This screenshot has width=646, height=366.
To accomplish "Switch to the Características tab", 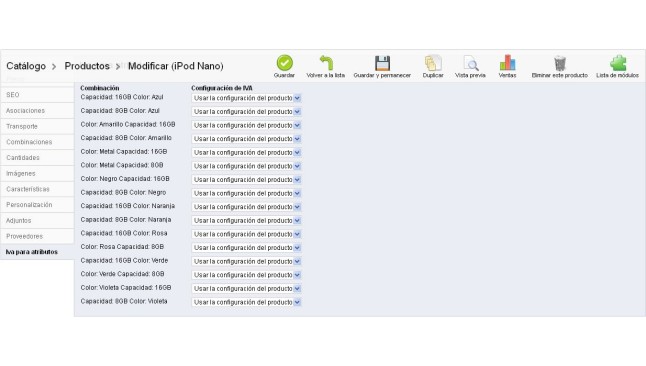I will [x=37, y=189].
